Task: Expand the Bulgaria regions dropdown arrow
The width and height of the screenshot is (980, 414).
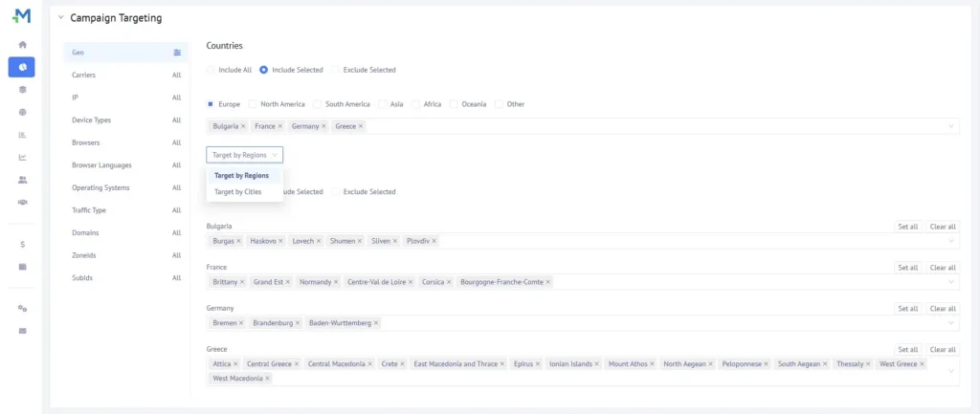Action: click(x=951, y=240)
